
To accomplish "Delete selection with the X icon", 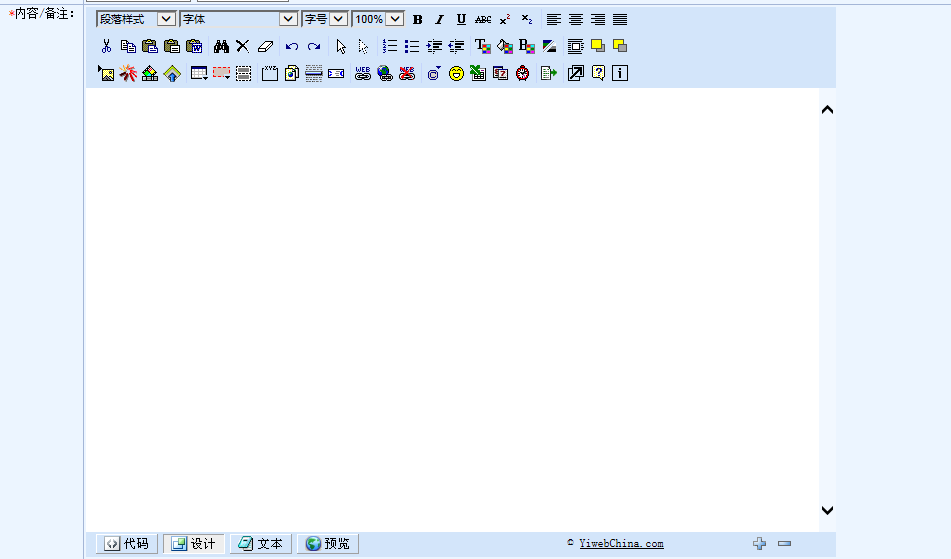I will point(243,46).
